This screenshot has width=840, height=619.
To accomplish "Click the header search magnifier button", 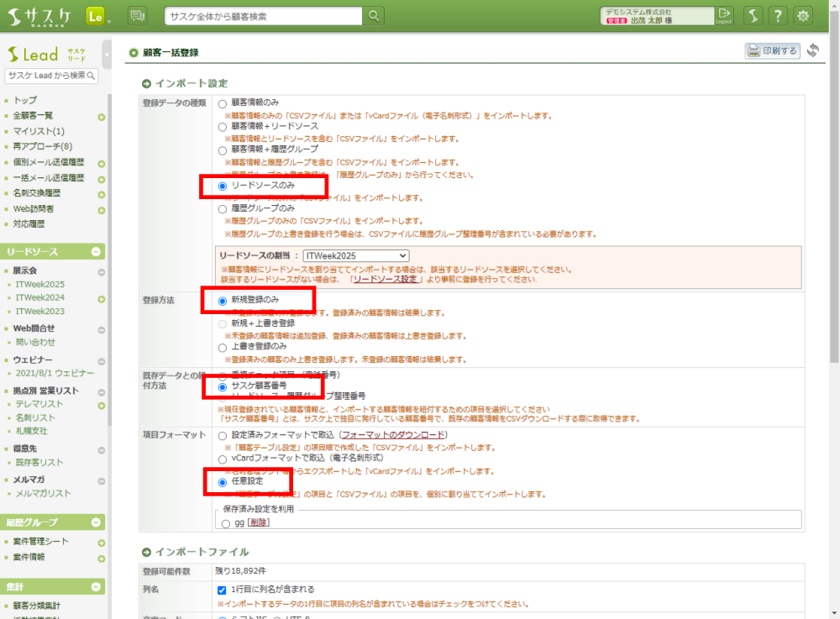I will click(x=374, y=16).
